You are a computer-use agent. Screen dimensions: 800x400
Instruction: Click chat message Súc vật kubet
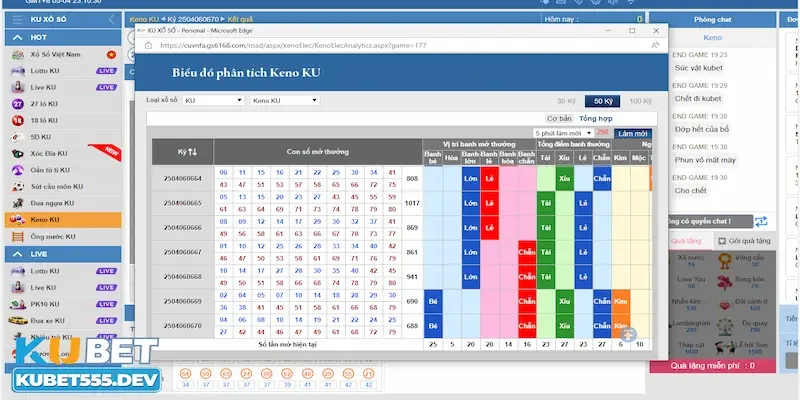[x=698, y=68]
